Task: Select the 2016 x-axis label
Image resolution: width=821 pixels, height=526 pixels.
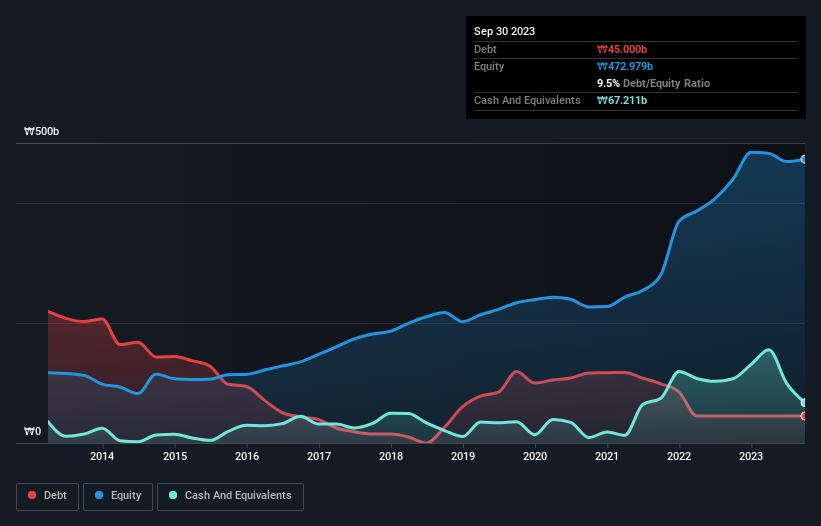Action: click(x=247, y=456)
